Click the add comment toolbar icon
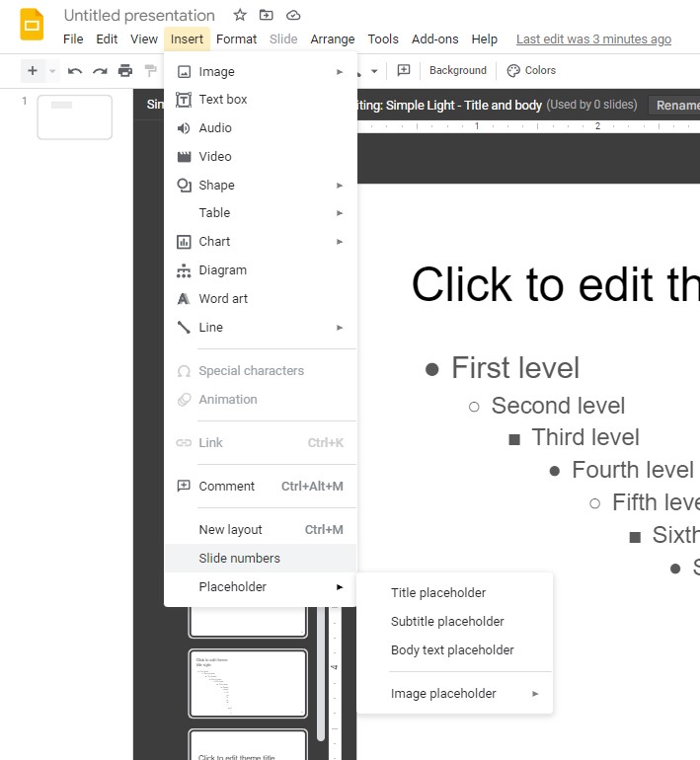Viewport: 700px width, 760px height. [x=404, y=70]
